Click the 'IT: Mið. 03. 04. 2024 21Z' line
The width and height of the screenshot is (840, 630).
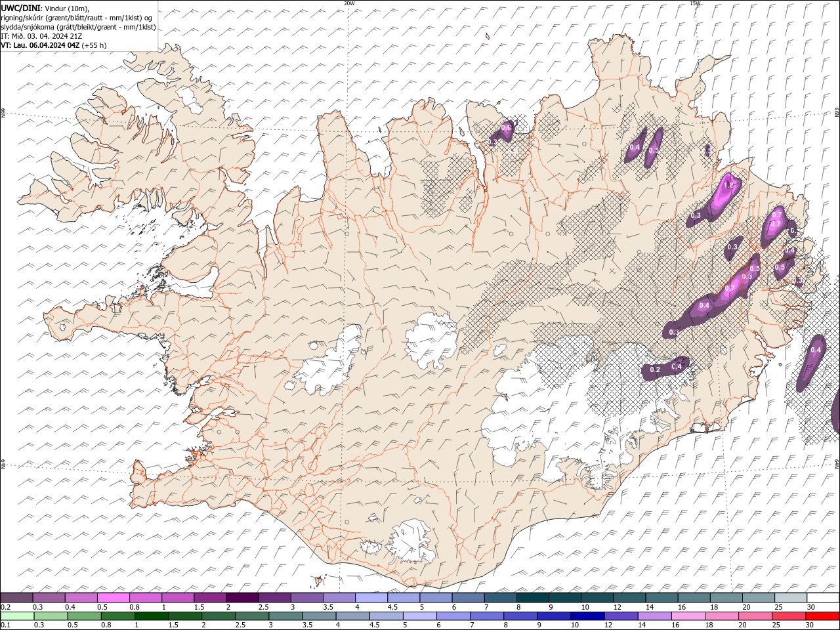click(41, 36)
